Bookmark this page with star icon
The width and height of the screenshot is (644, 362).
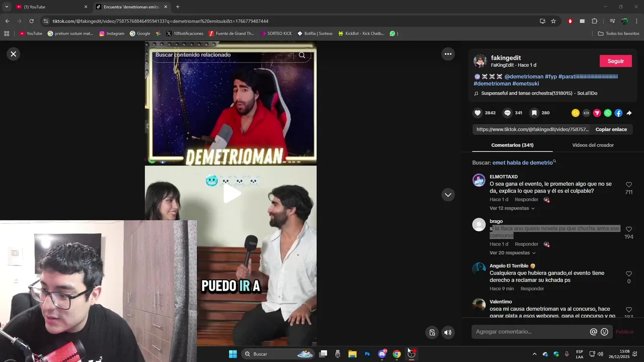553,21
